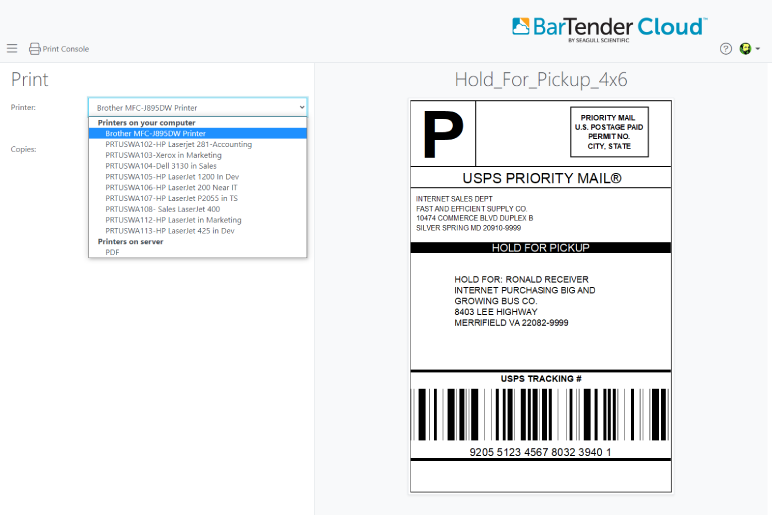Click the Hold_For_Pickup_4x6 document title
Image resolution: width=773 pixels, height=515 pixels.
[x=541, y=79]
